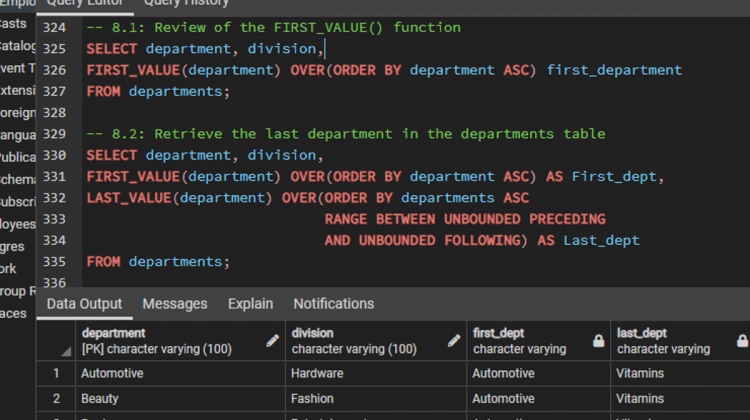Click the division column header

pos(376,341)
